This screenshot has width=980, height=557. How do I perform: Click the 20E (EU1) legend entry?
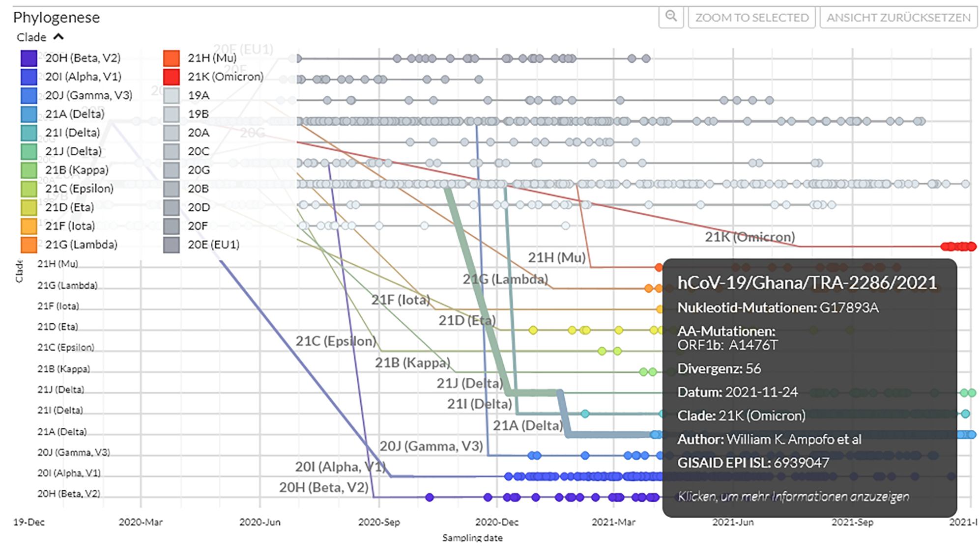coord(213,245)
